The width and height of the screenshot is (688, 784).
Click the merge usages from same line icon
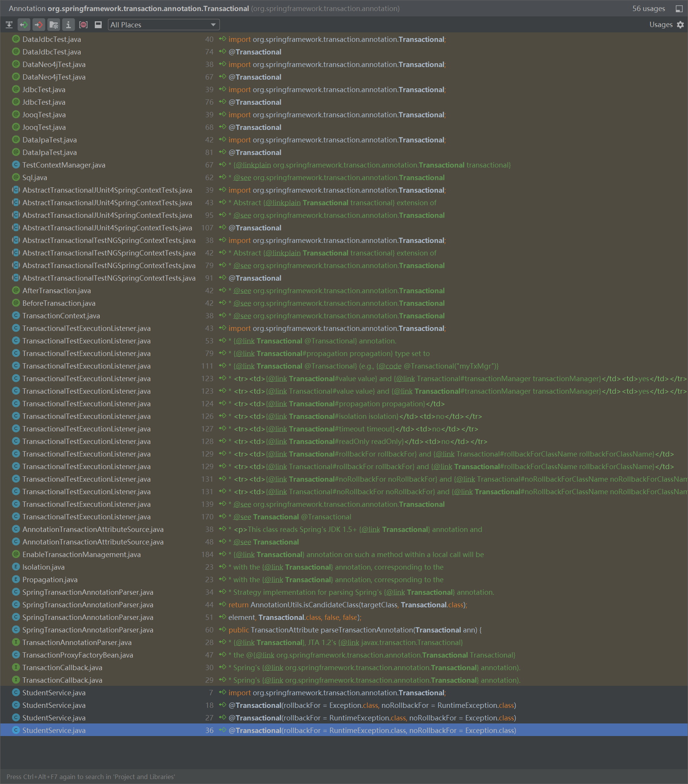(x=9, y=25)
